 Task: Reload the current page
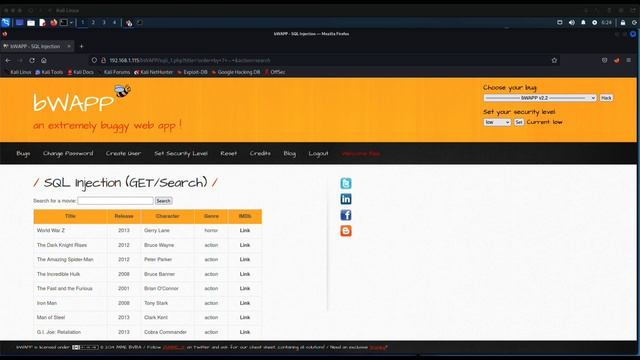pos(32,60)
